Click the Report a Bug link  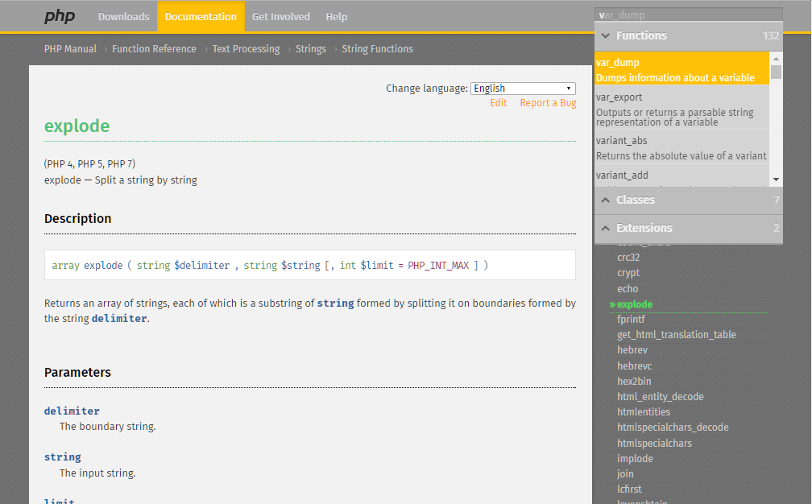coord(548,103)
